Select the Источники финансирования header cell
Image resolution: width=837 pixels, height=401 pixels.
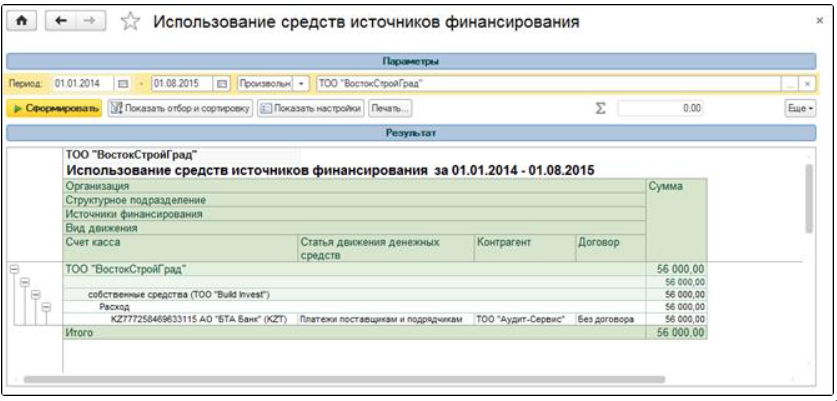pyautogui.click(x=354, y=214)
